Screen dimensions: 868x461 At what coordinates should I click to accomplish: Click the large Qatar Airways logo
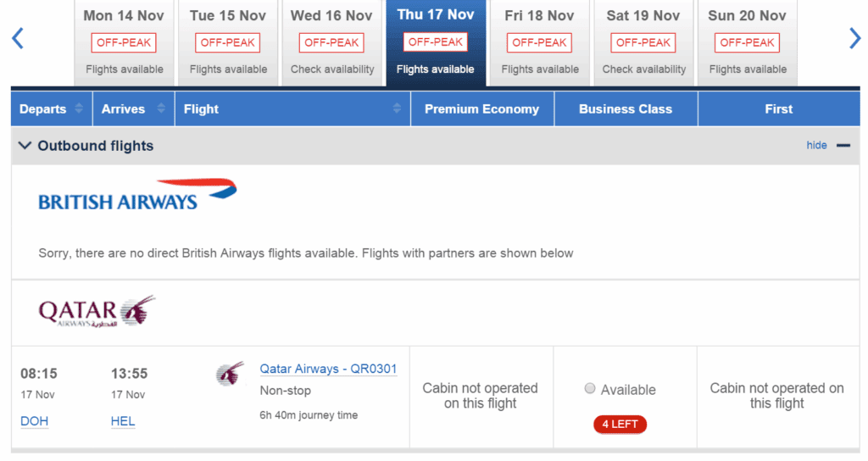click(x=97, y=311)
